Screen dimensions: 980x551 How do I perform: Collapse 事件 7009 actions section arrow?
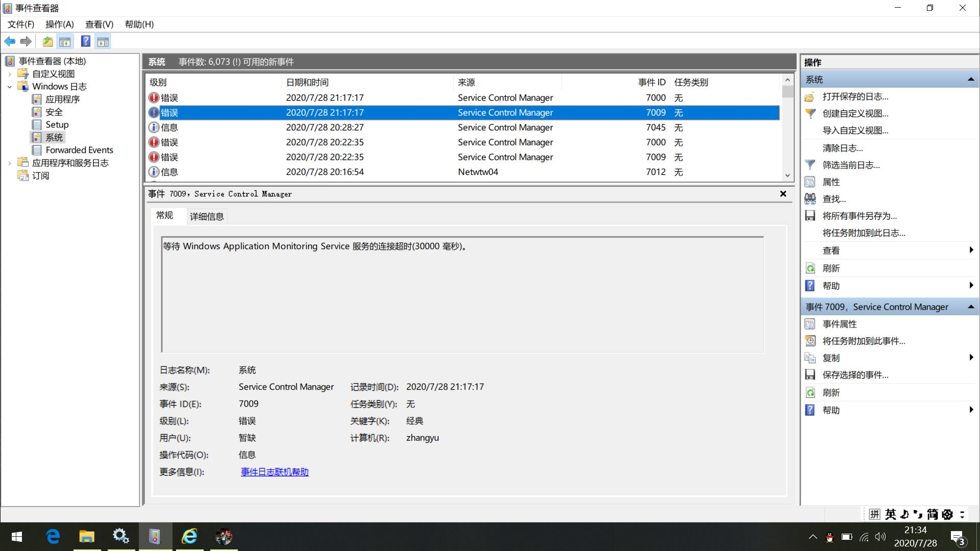(970, 307)
